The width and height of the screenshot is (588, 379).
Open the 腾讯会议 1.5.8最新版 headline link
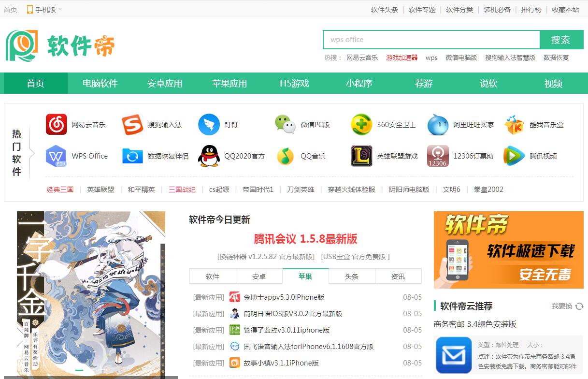305,239
